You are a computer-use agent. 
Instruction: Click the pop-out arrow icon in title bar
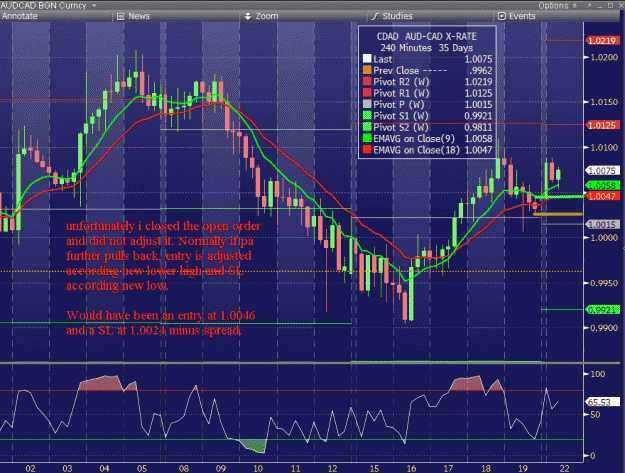(589, 5)
